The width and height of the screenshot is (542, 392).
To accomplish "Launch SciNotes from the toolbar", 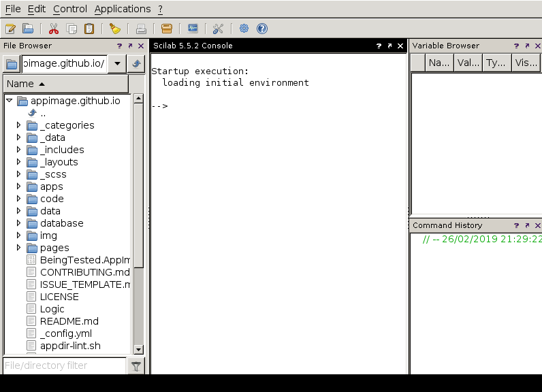I will click(x=10, y=29).
